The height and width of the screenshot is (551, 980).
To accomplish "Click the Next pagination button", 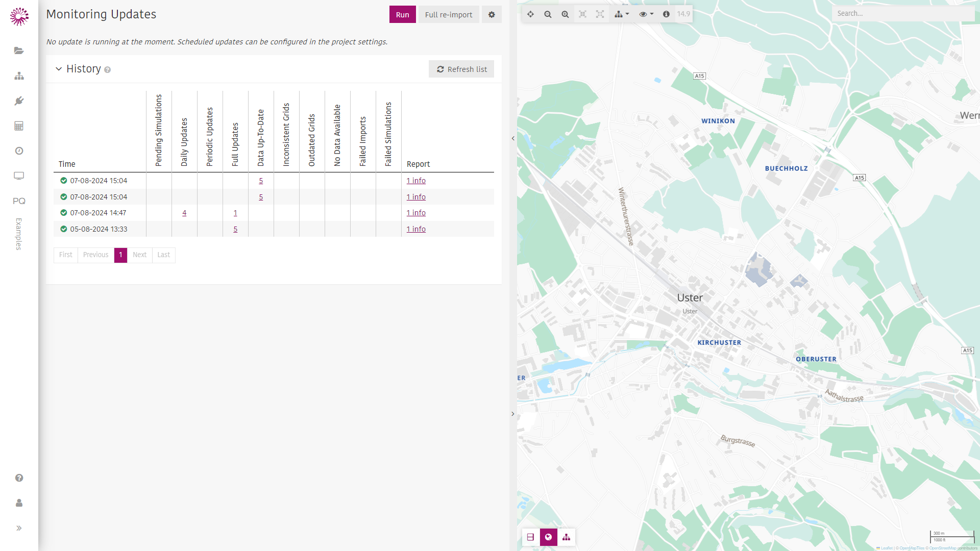I will coord(139,255).
